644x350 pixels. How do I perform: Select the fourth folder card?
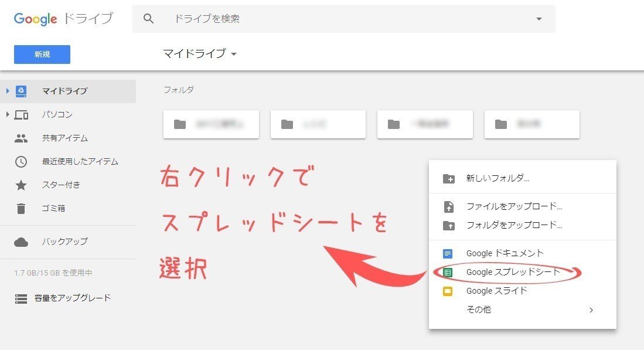(532, 124)
